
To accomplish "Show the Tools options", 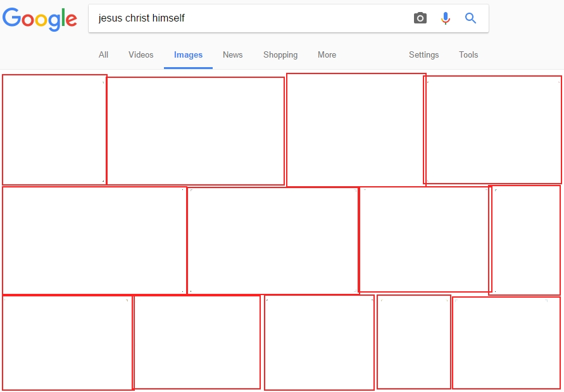I will (468, 54).
